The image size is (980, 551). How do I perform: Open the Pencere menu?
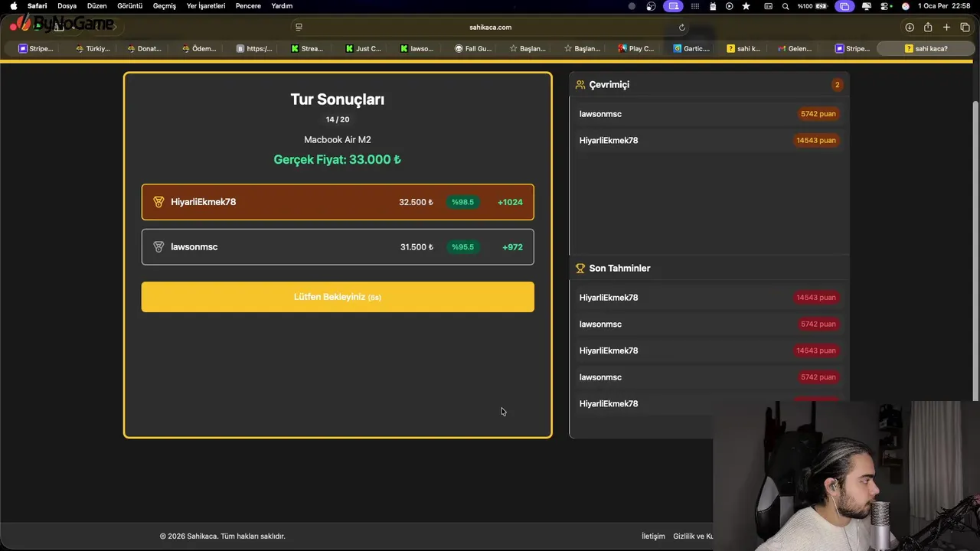pyautogui.click(x=248, y=5)
